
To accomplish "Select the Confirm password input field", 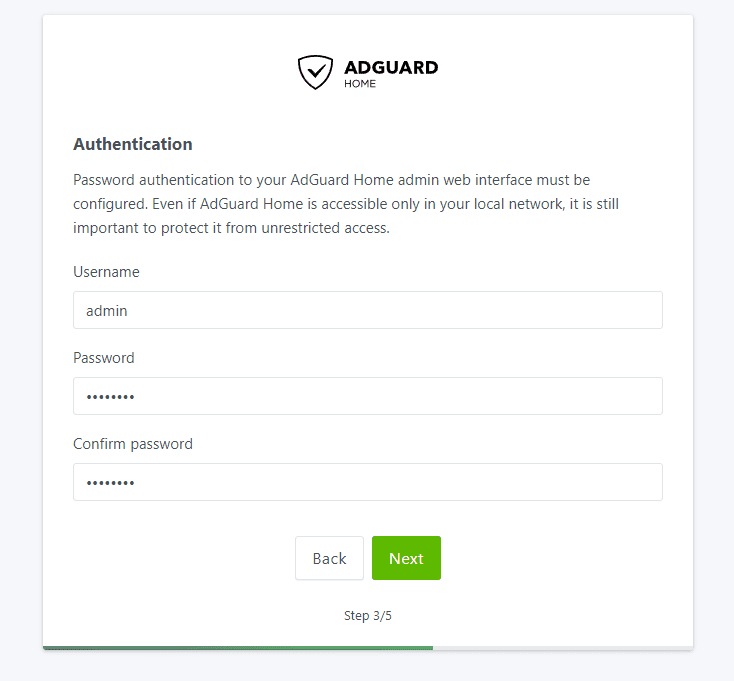I will [x=367, y=482].
